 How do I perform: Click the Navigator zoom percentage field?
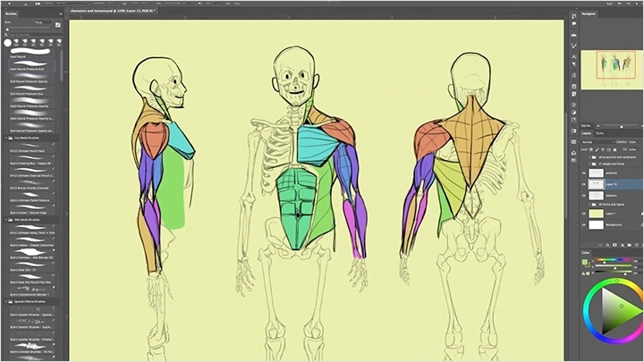(586, 126)
